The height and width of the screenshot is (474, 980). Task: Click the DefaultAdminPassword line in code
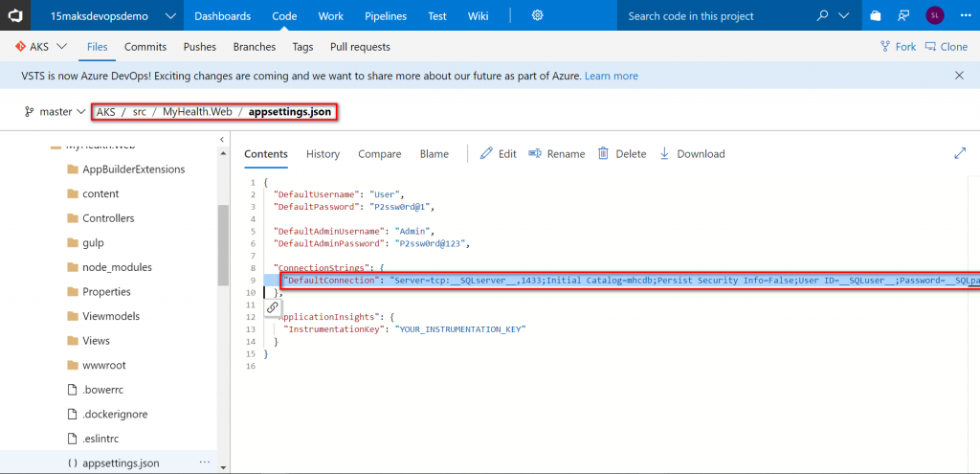point(371,243)
